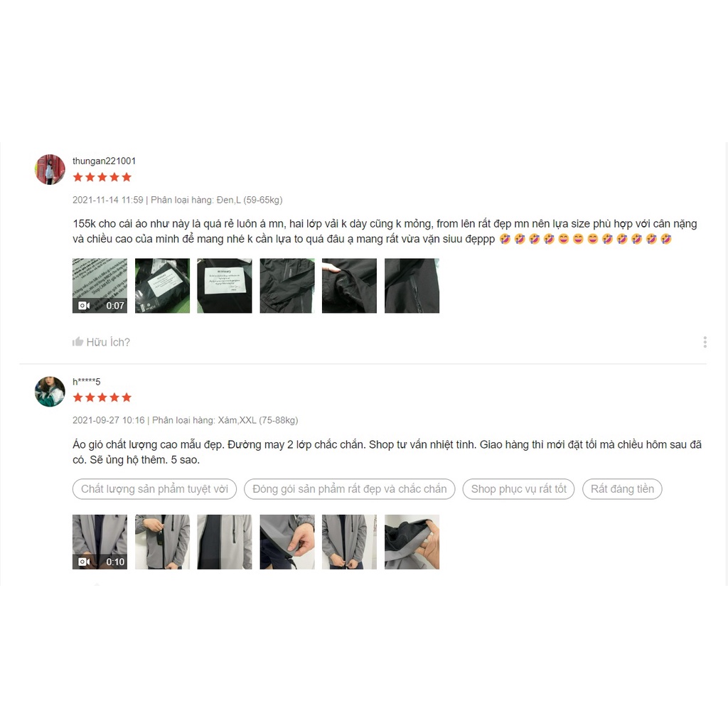Image resolution: width=728 pixels, height=728 pixels.
Task: Click the h*****5 username
Action: (x=86, y=382)
